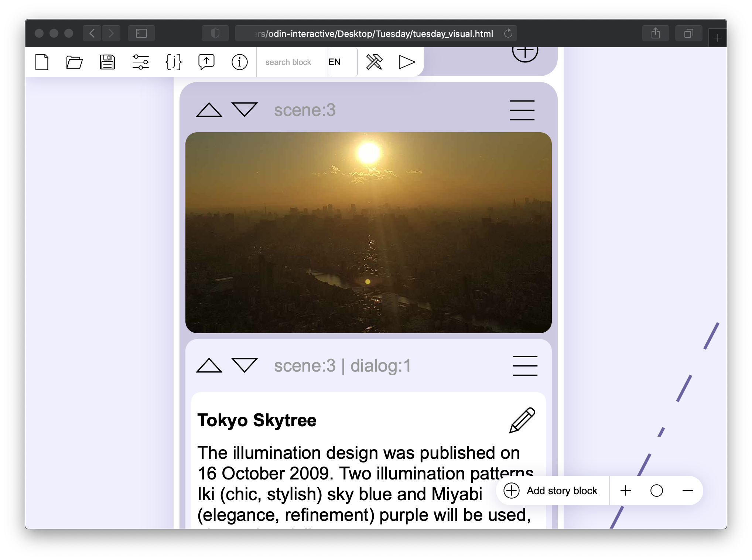The height and width of the screenshot is (560, 752).
Task: Click the scene:3 | dialog:1 label
Action: pyautogui.click(x=342, y=366)
